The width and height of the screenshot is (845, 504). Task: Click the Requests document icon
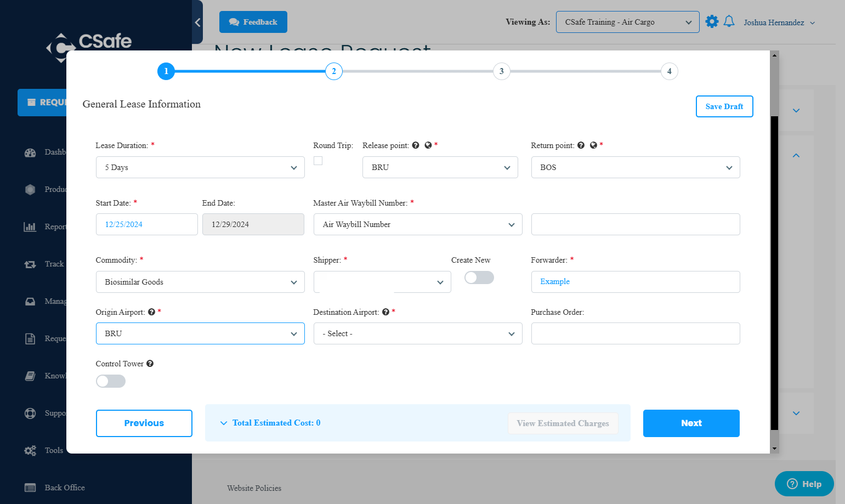click(30, 339)
